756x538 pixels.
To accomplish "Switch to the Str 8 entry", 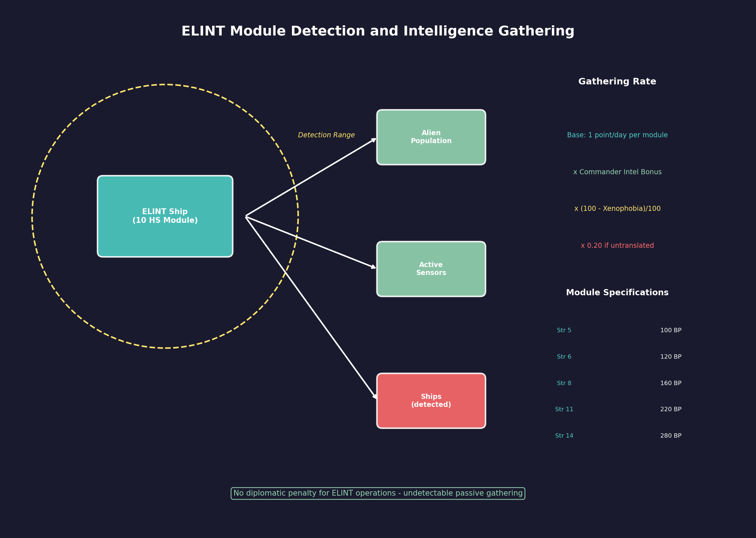I will click(564, 383).
